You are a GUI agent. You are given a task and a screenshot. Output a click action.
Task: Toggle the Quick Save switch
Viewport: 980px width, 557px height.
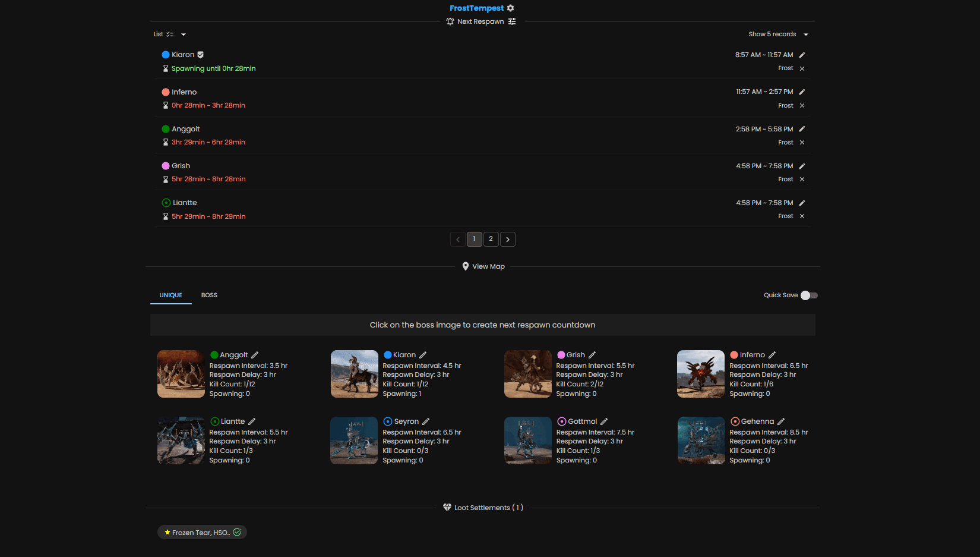[809, 295]
